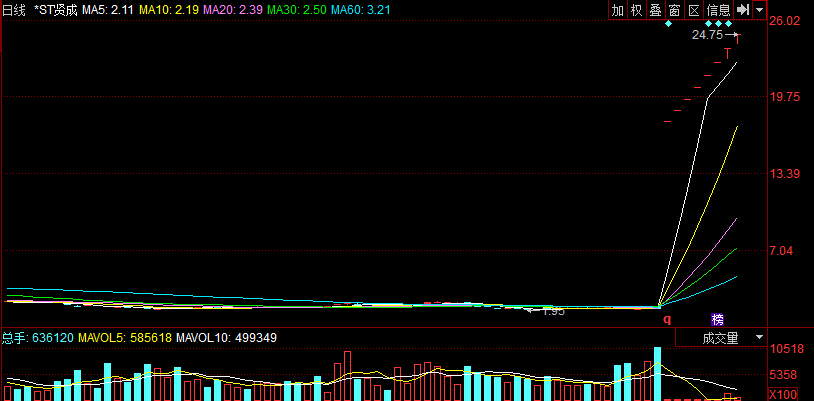The width and height of the screenshot is (814, 401).
Task: Click the 日线 period label
Action: pyautogui.click(x=13, y=9)
